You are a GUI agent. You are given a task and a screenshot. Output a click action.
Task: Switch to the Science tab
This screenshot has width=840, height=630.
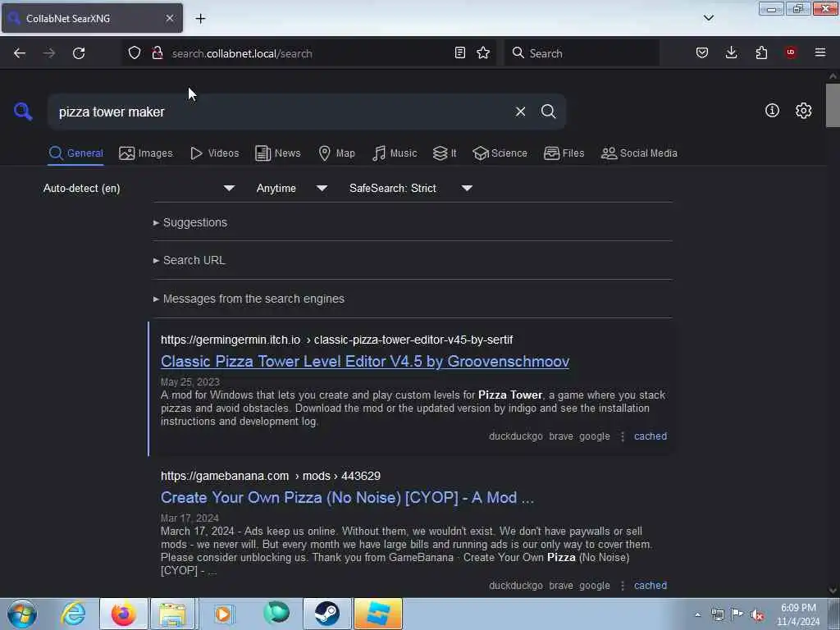(x=500, y=153)
